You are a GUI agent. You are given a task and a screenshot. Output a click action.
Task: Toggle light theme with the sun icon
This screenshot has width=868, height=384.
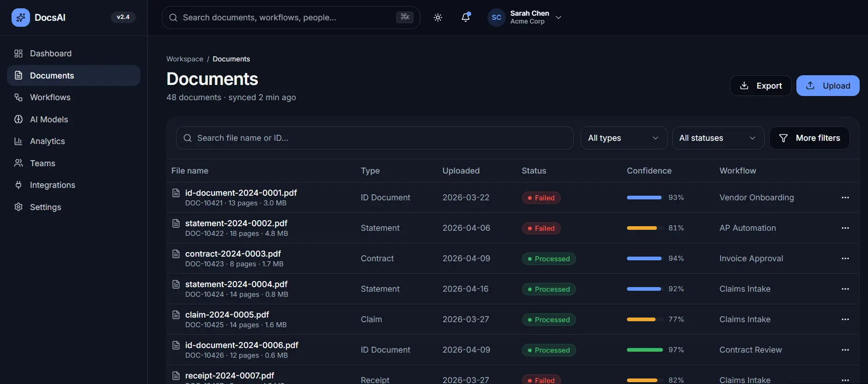(x=438, y=18)
